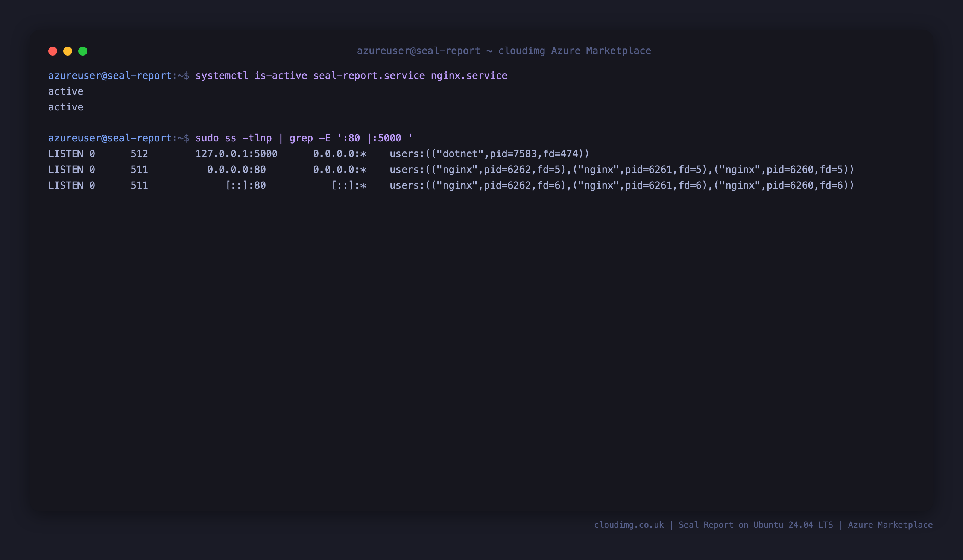Click the 0.0.0.0:80 local address
This screenshot has width=963, height=560.
point(237,170)
